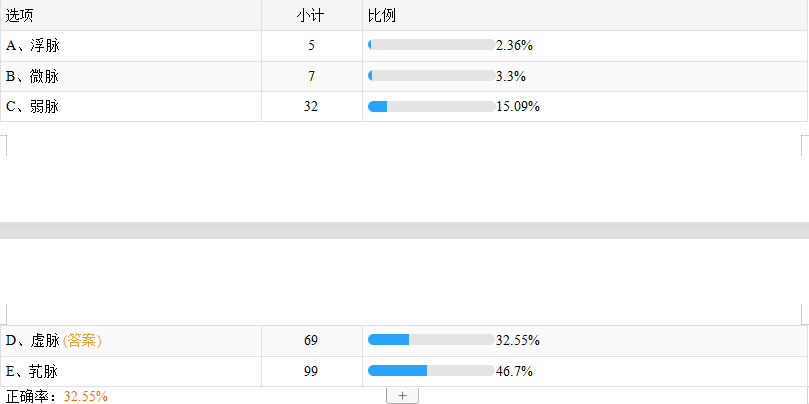Click the orange 正确率 32.55% value
The width and height of the screenshot is (809, 404).
pos(86,396)
